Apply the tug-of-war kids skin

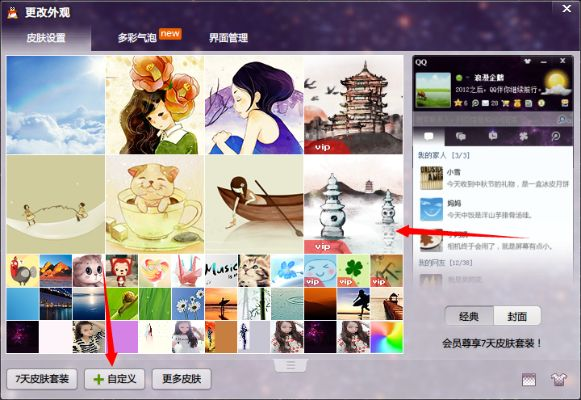(x=56, y=204)
